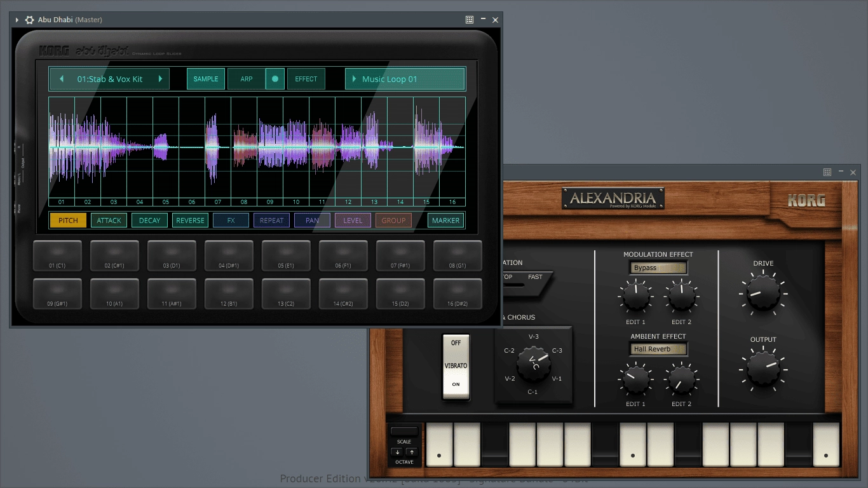This screenshot has height=488, width=868.
Task: Click the ALEXANDRIA logo plate
Action: pos(613,198)
